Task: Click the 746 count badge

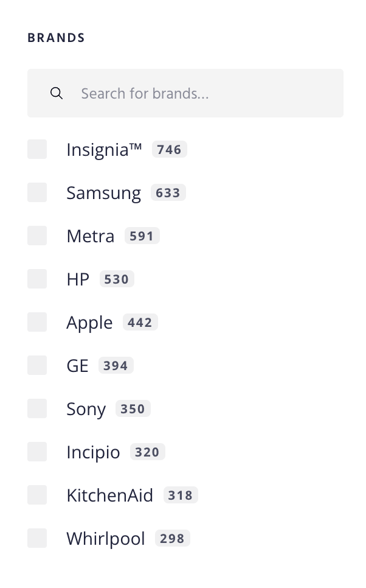Action: tap(169, 149)
